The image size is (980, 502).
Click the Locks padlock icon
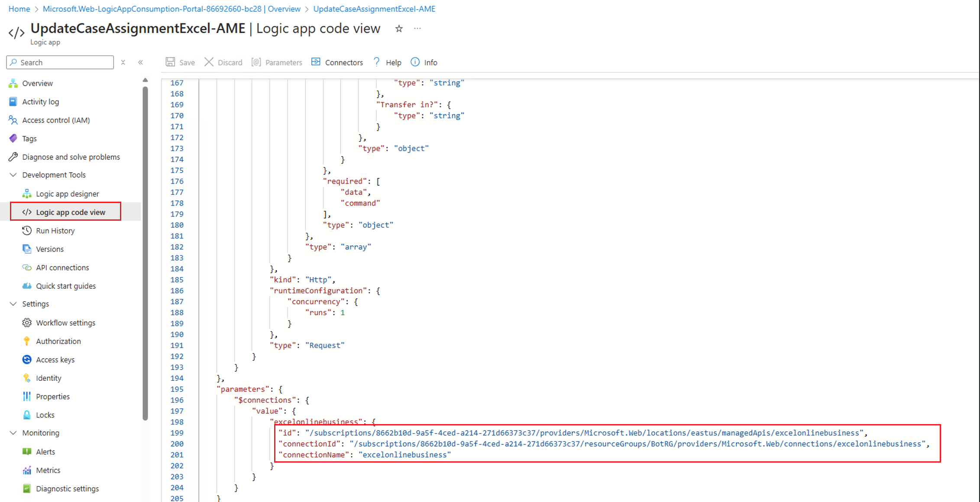point(27,415)
